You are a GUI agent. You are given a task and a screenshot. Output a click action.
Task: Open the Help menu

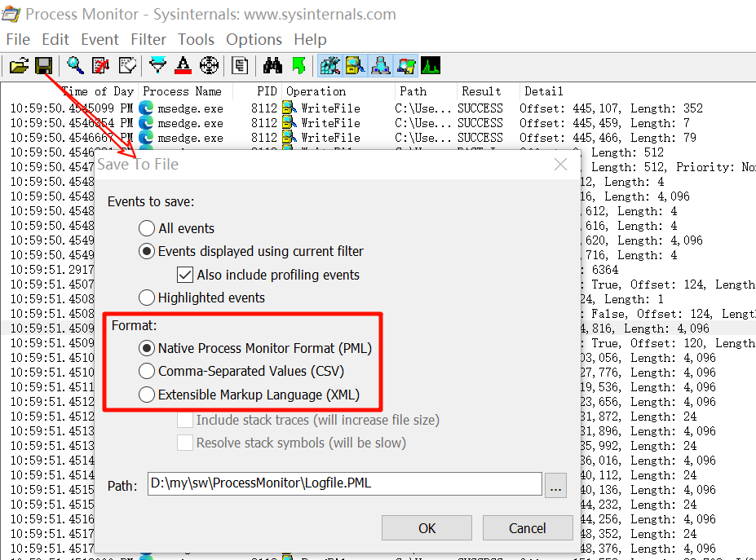(310, 39)
